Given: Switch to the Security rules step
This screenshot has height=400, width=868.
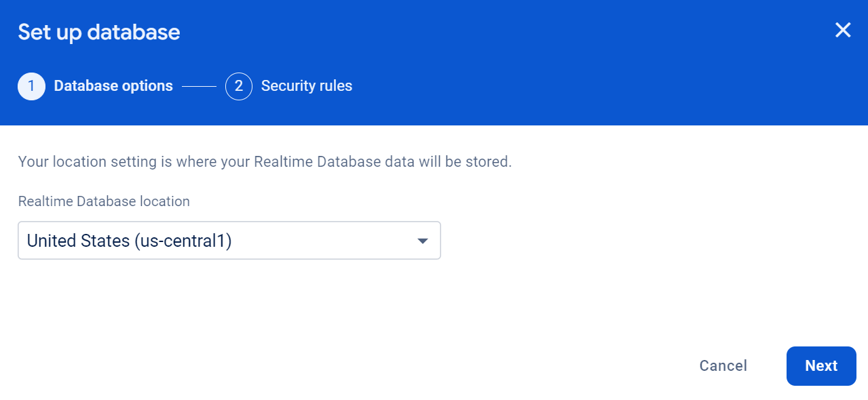Looking at the screenshot, I should tap(306, 85).
